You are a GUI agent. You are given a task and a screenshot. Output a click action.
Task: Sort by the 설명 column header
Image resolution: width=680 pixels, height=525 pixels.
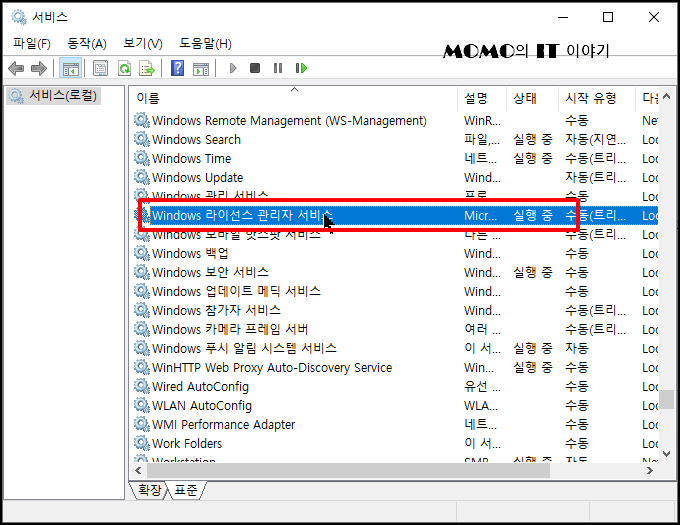pos(482,98)
